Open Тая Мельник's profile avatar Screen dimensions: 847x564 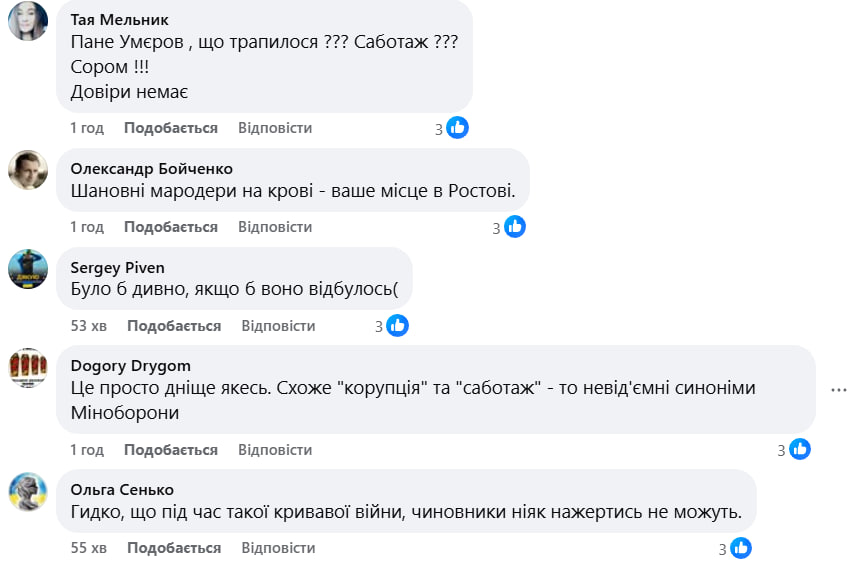tap(28, 21)
